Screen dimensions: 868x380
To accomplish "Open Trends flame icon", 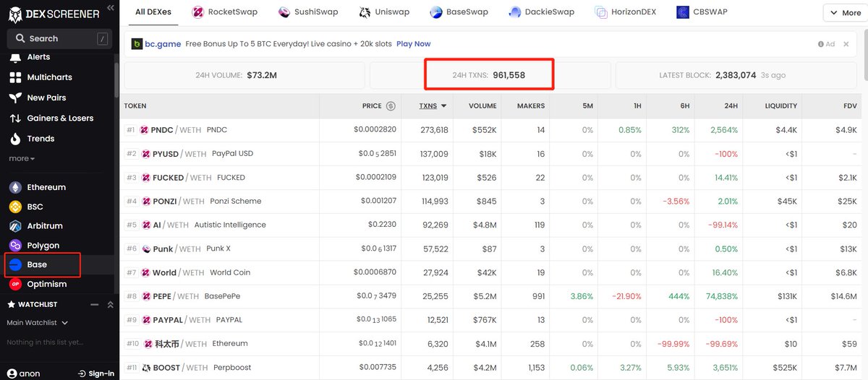I will [x=15, y=138].
